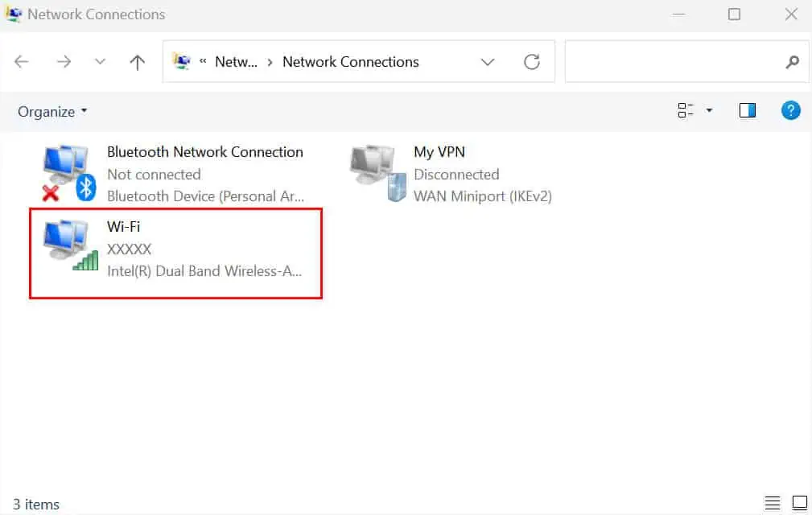Refresh the Network Connections view
The height and width of the screenshot is (515, 812).
(x=532, y=62)
